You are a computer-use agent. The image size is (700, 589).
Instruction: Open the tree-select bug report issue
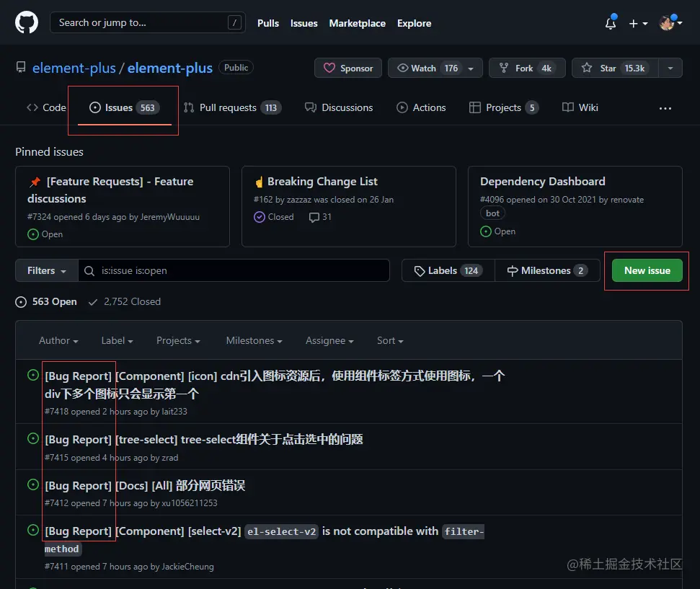(x=203, y=439)
